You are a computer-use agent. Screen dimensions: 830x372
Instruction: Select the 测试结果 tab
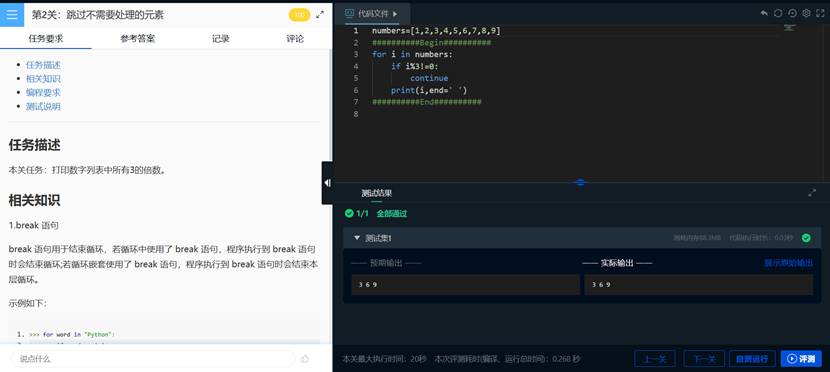376,193
